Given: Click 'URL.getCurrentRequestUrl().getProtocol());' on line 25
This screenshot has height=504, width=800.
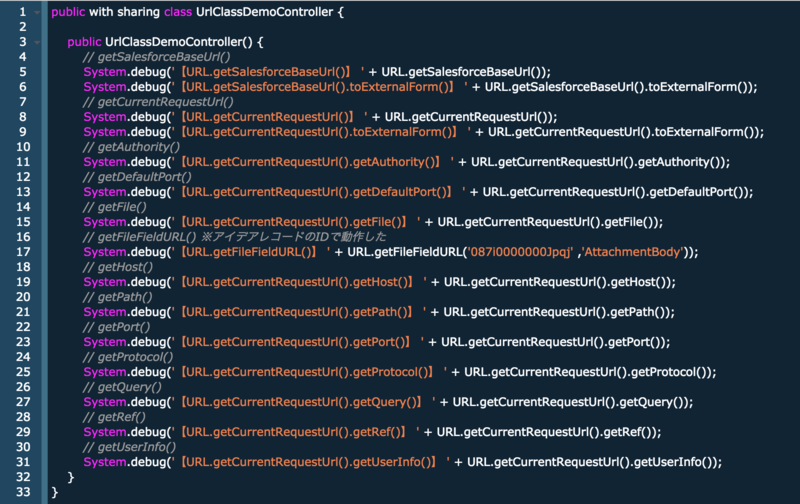Looking at the screenshot, I should 590,372.
